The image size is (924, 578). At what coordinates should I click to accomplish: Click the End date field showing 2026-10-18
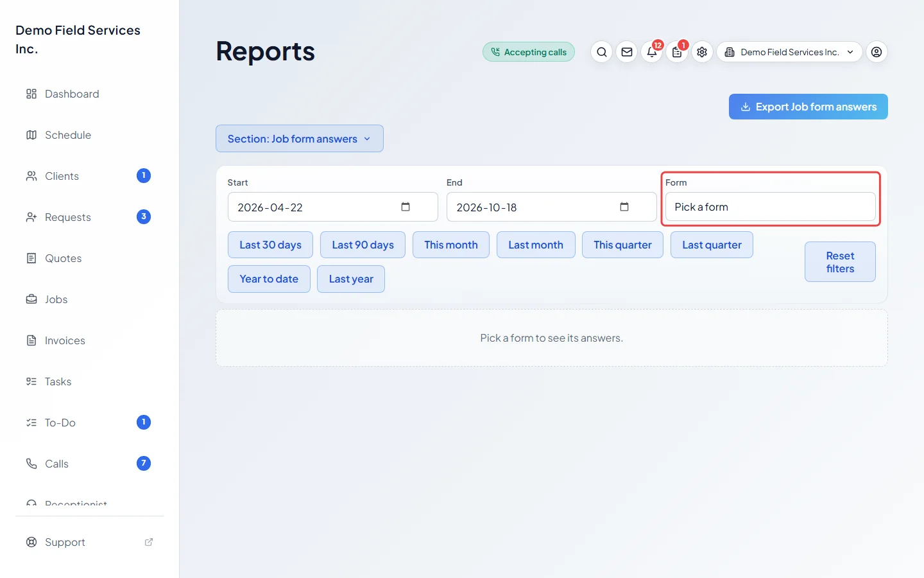click(x=551, y=207)
